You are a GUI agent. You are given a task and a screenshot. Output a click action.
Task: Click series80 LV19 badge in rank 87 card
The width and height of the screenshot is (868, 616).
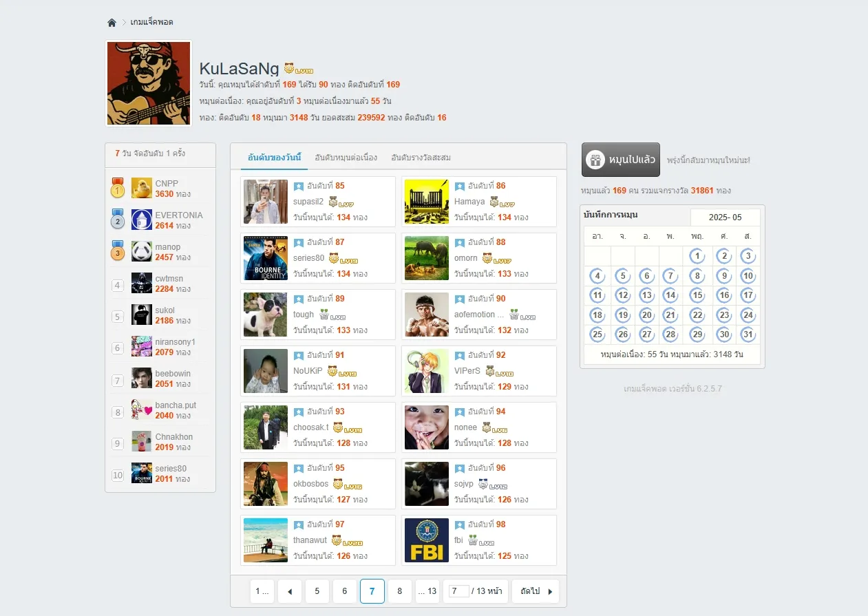(x=343, y=259)
